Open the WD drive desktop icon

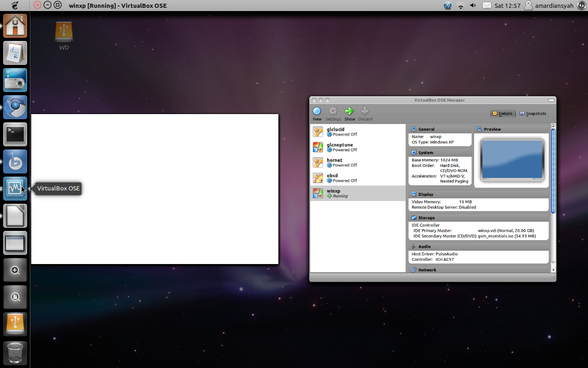tap(64, 36)
